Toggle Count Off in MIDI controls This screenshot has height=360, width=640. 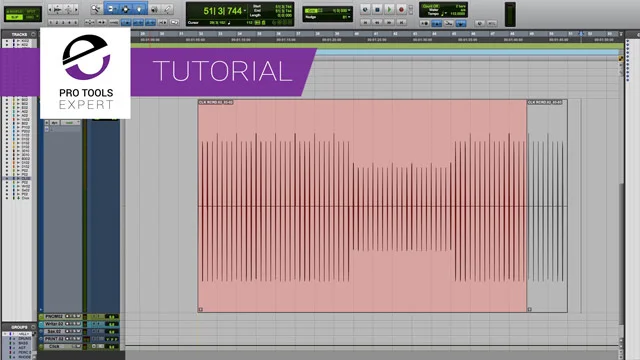point(431,7)
